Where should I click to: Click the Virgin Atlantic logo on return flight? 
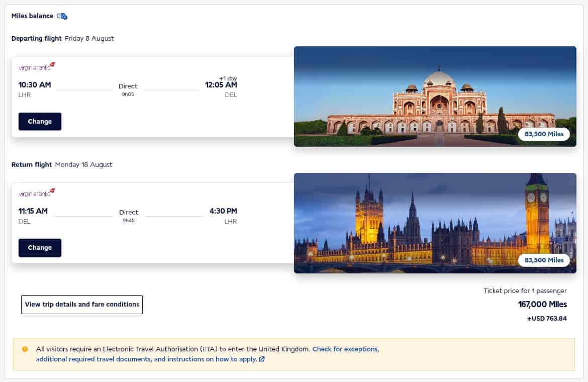(x=36, y=192)
